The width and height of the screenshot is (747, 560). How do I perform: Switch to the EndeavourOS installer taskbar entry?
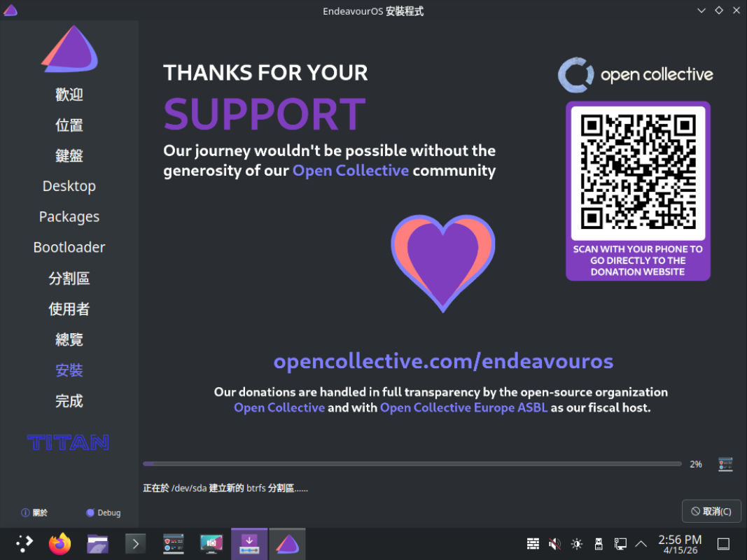pyautogui.click(x=286, y=543)
